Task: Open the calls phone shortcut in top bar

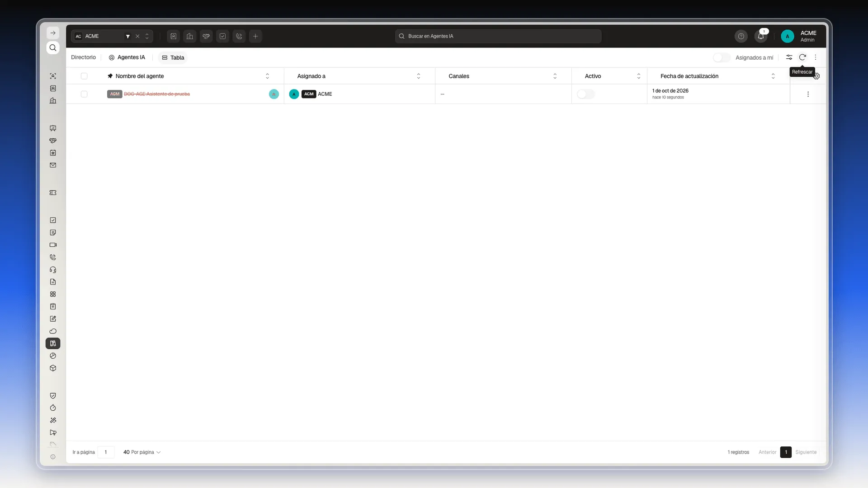Action: point(239,36)
